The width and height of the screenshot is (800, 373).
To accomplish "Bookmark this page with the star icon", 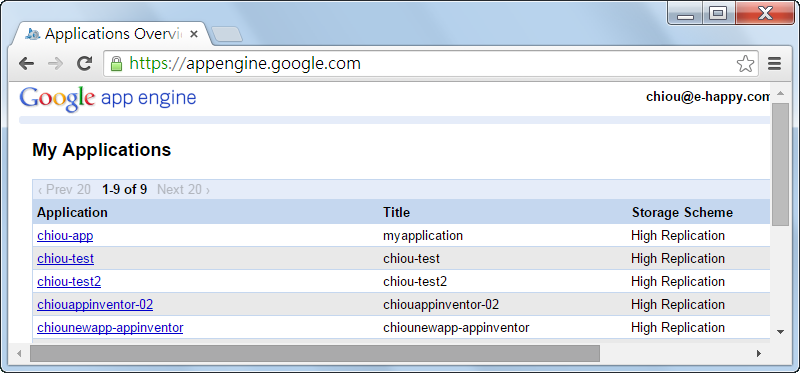I will 745,64.
